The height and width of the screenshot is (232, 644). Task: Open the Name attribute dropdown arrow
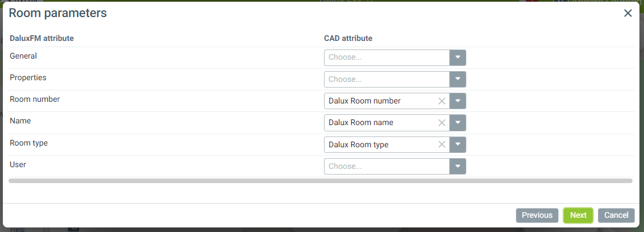(x=458, y=123)
